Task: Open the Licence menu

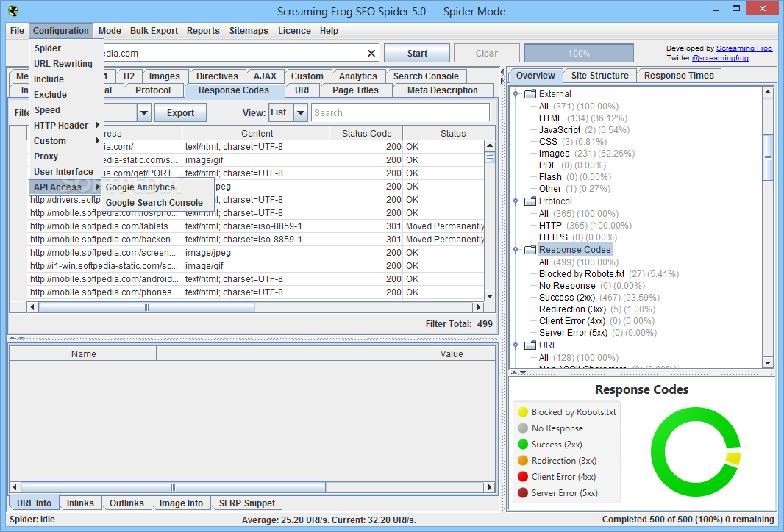Action: [294, 30]
